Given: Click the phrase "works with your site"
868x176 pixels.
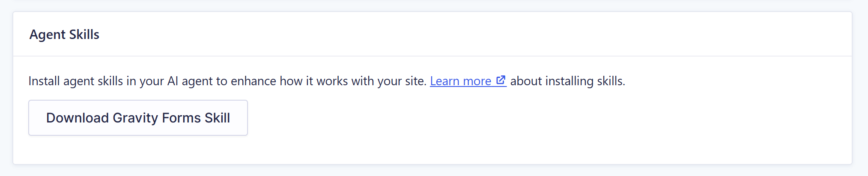Looking at the screenshot, I should click(370, 81).
